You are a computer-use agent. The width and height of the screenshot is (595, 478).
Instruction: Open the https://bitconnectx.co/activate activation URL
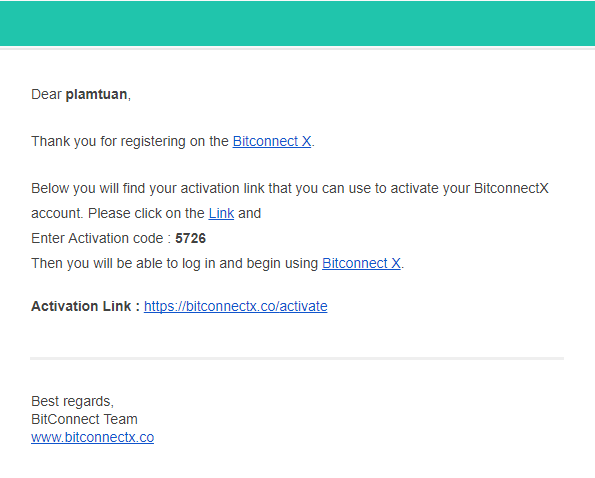point(236,306)
